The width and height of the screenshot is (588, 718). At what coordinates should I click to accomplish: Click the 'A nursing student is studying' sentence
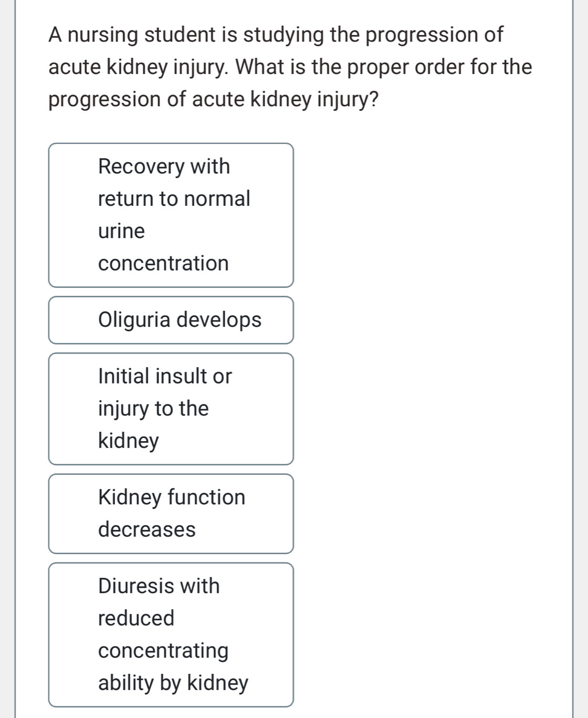(x=276, y=35)
